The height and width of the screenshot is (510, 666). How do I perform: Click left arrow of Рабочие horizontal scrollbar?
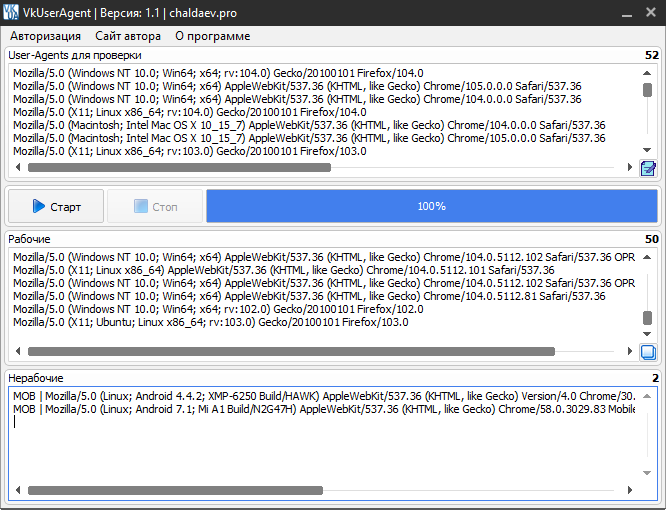17,352
